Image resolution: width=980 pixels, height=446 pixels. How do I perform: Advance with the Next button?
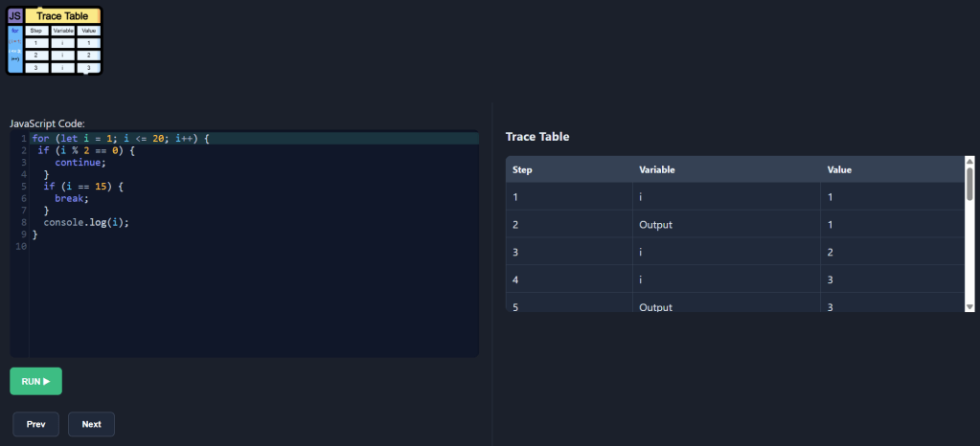click(x=91, y=424)
